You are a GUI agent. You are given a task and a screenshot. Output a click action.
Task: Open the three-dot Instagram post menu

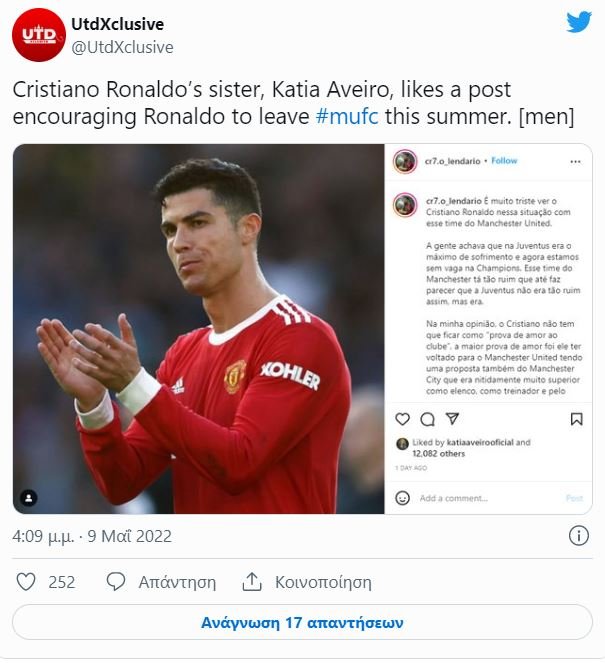(575, 161)
